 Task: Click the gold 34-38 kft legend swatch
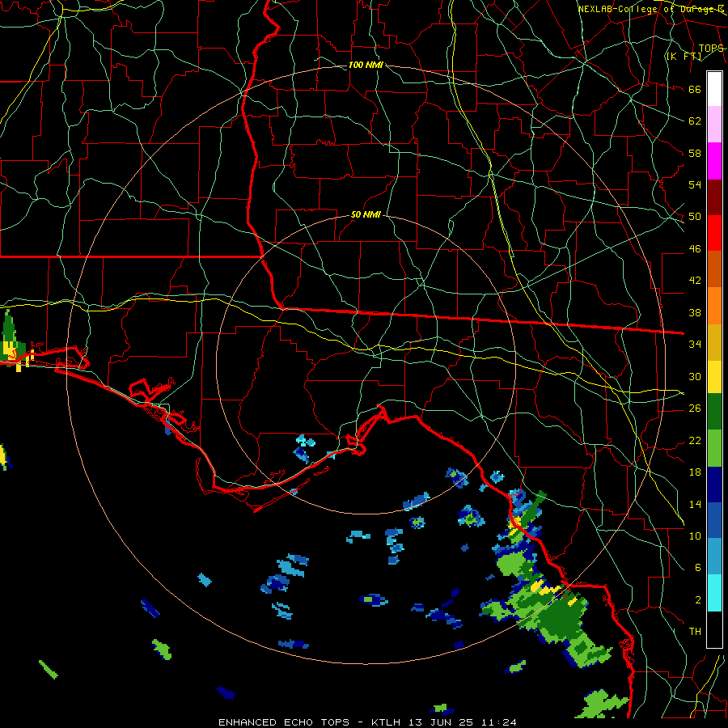[714, 342]
